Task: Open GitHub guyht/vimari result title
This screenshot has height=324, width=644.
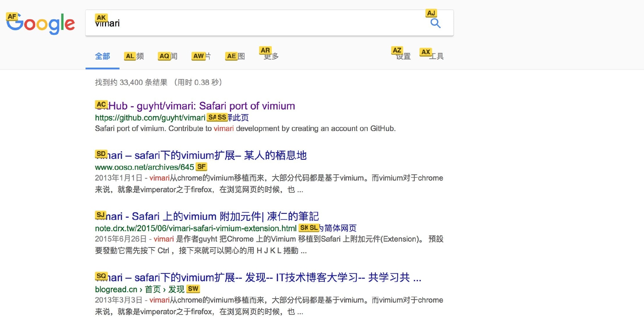Action: pyautogui.click(x=195, y=106)
